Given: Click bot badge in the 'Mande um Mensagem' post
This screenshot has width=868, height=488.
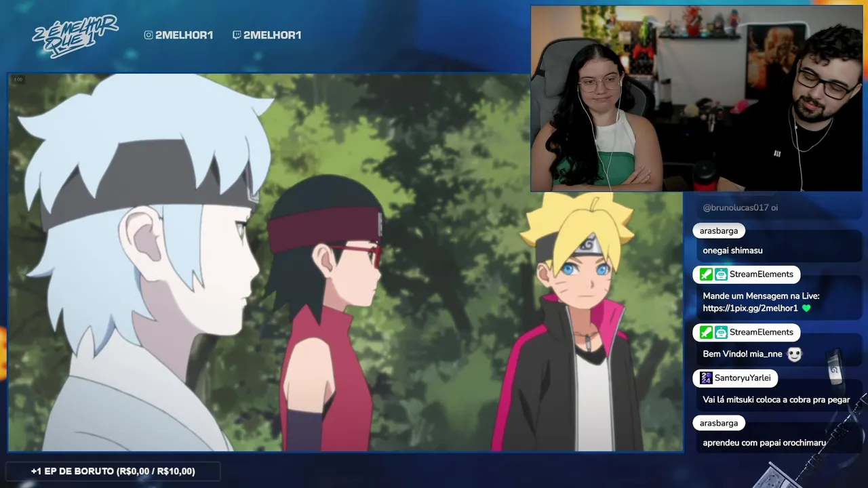Looking at the screenshot, I should (x=721, y=274).
